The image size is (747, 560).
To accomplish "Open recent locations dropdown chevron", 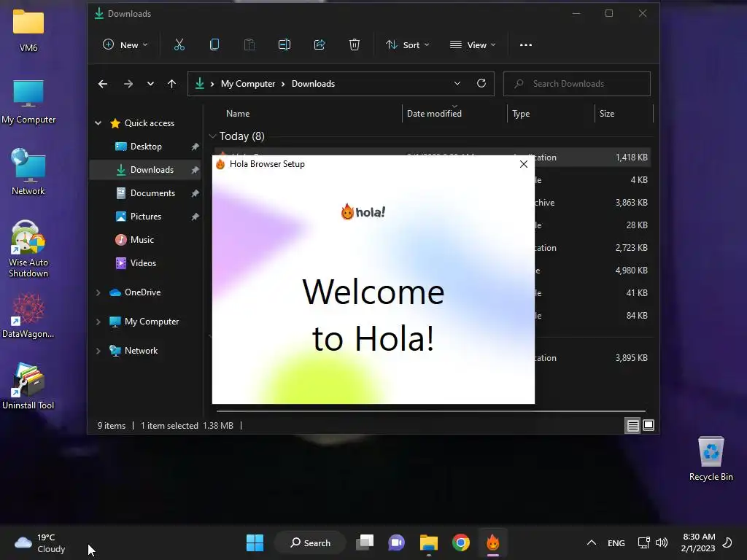I will pos(150,84).
